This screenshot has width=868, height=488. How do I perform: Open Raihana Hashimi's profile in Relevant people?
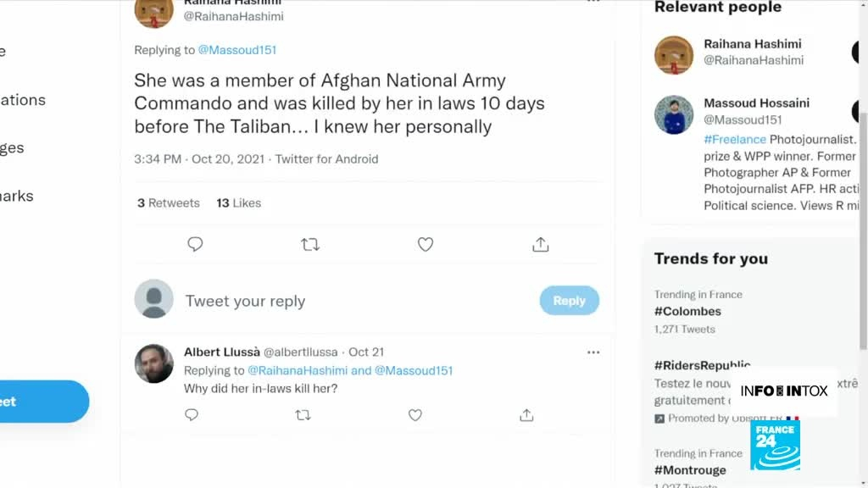pos(752,44)
